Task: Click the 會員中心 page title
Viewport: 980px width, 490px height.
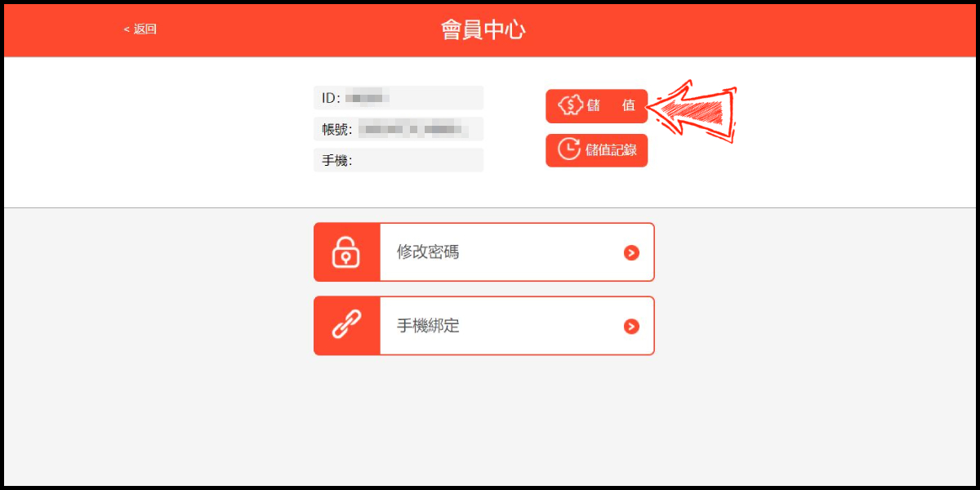Action: (483, 30)
